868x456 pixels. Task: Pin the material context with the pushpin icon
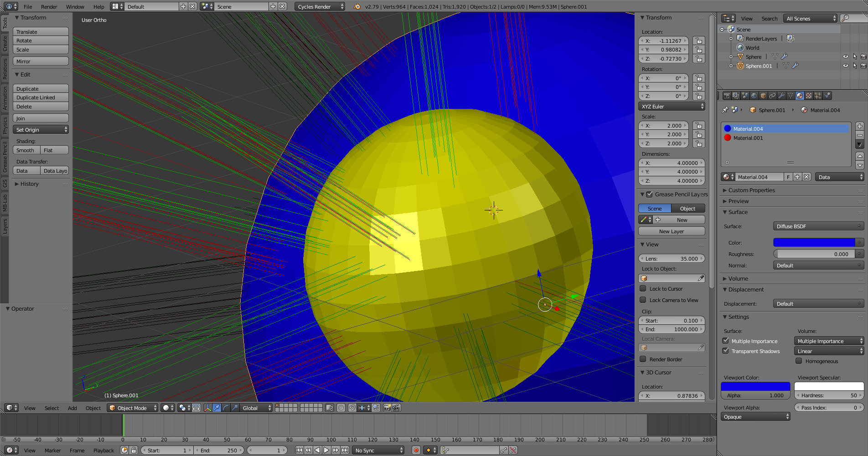click(725, 110)
